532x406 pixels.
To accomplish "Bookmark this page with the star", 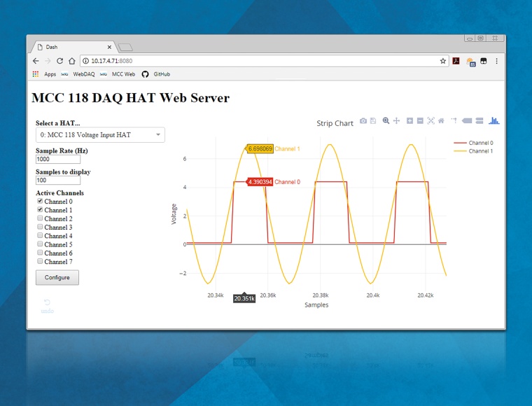I will pos(443,61).
